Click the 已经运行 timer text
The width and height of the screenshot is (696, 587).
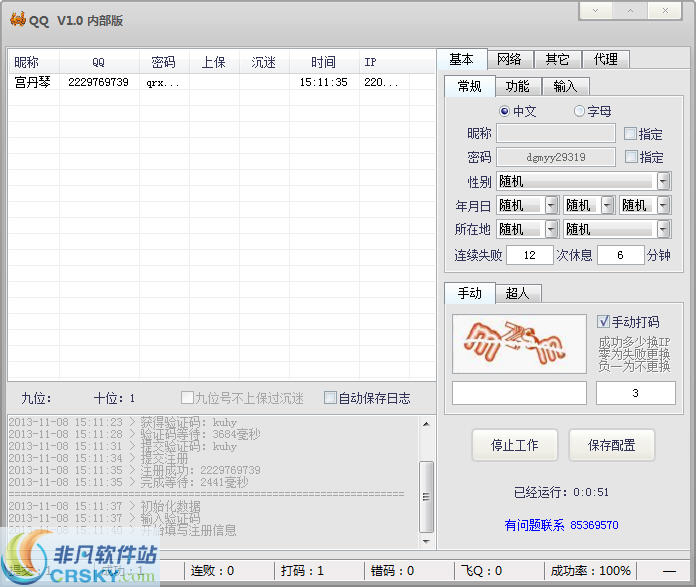pos(561,492)
